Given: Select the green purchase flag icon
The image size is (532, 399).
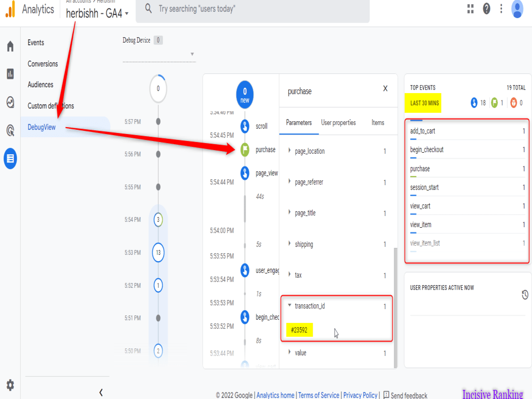Looking at the screenshot, I should coord(245,149).
